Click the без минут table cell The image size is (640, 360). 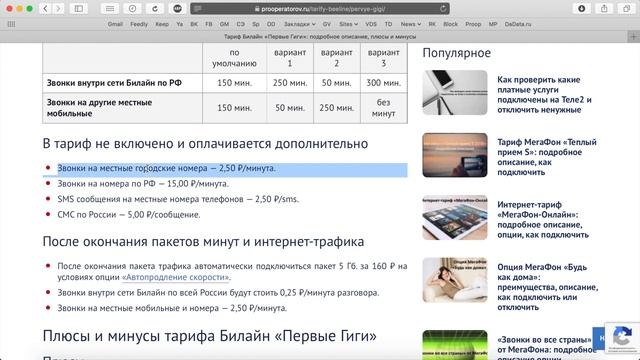(x=383, y=108)
